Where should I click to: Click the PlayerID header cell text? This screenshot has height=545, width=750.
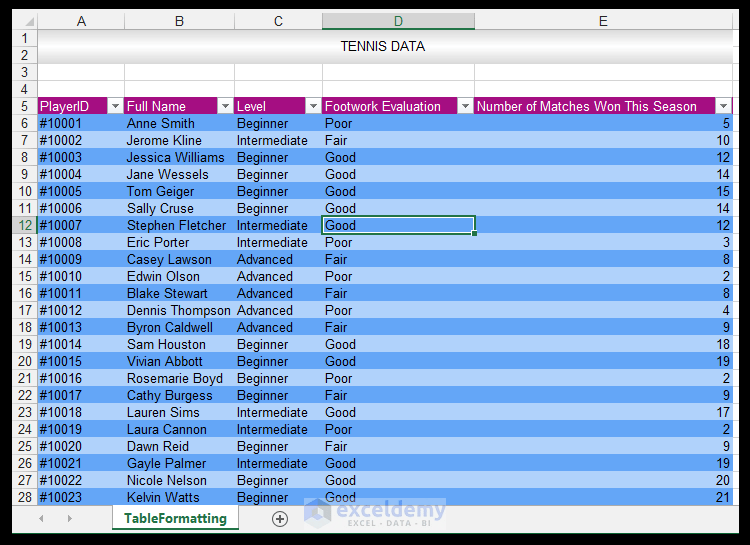coord(64,106)
